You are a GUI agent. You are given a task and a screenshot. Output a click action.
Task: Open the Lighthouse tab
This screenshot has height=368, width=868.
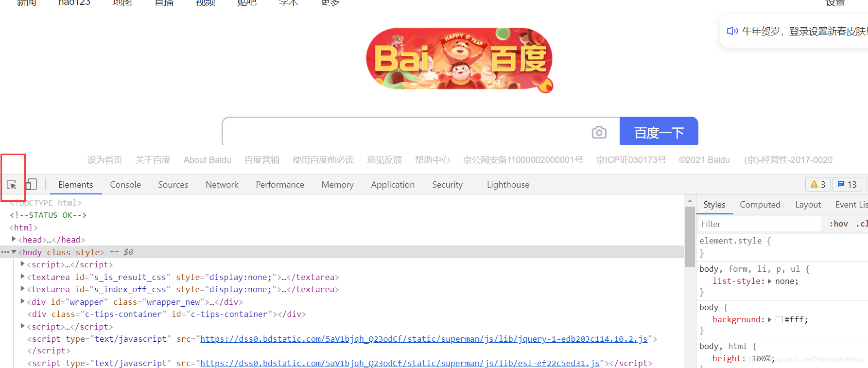tap(508, 185)
